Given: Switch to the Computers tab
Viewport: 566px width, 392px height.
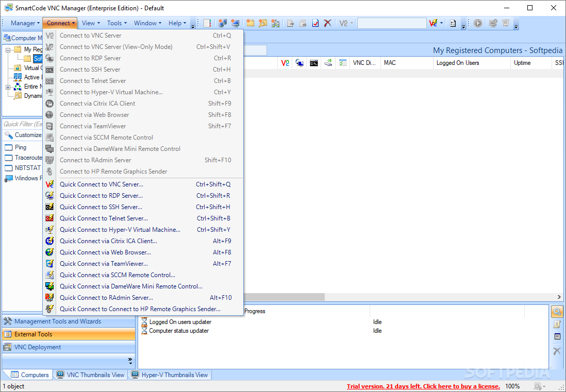Looking at the screenshot, I should pos(29,374).
